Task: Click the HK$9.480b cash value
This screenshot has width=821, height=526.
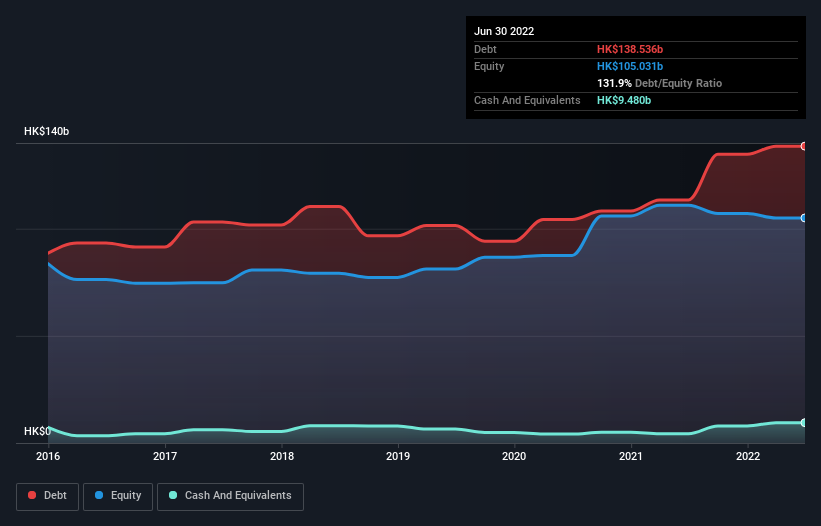Action: coord(624,100)
